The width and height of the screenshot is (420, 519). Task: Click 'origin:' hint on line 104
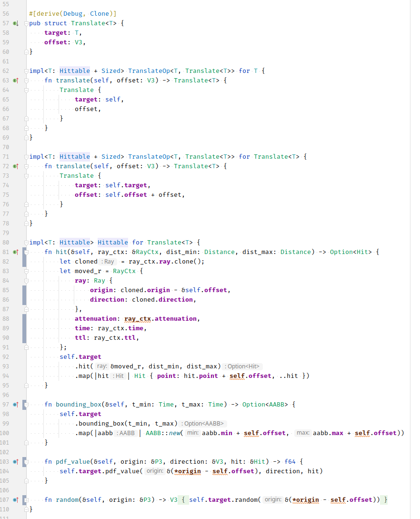(x=155, y=471)
